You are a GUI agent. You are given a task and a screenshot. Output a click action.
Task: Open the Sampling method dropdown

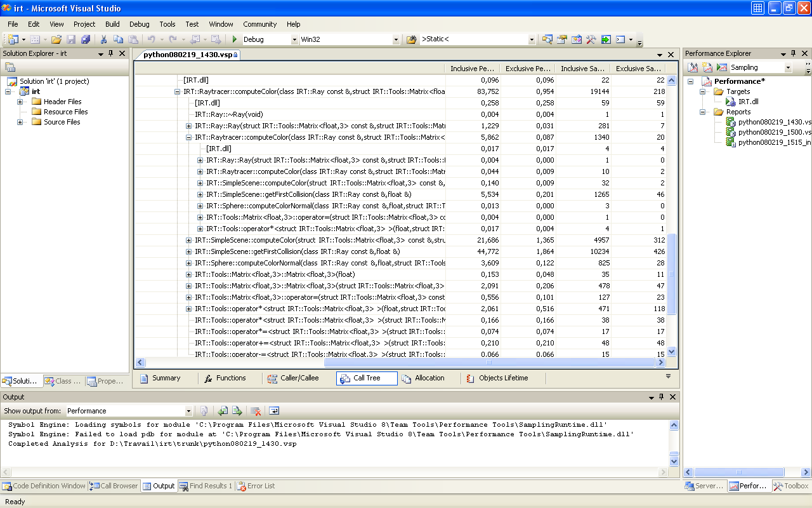tap(788, 67)
